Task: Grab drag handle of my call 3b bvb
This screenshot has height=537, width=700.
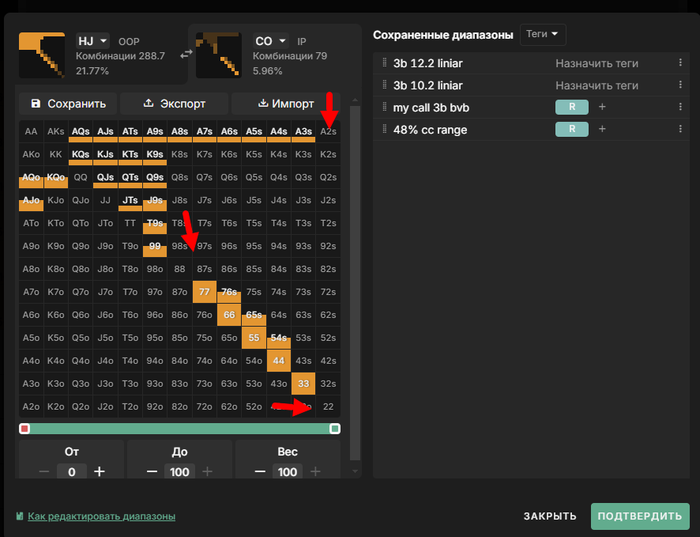Action: pos(384,107)
